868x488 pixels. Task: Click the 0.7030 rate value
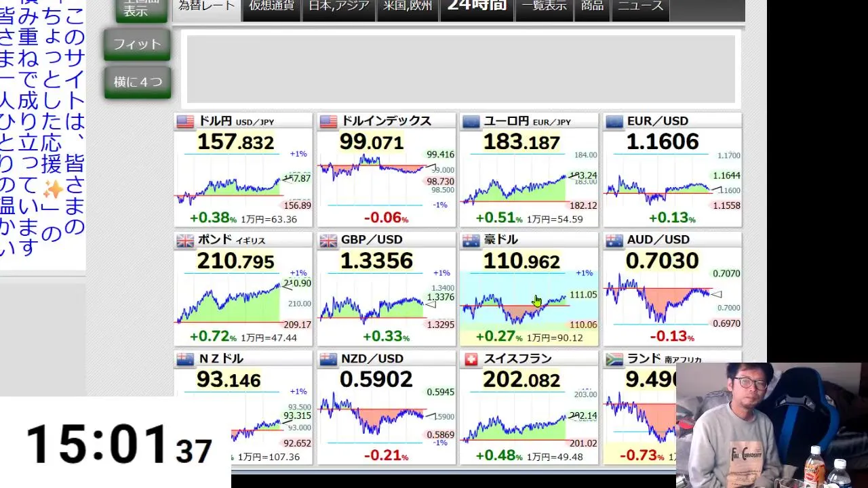point(662,261)
